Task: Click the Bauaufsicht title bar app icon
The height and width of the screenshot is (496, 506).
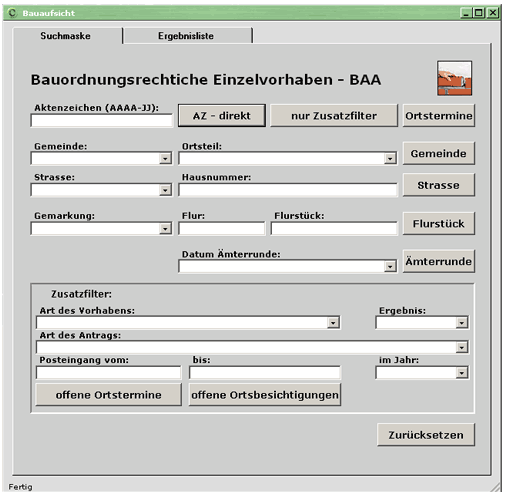Action: point(12,13)
